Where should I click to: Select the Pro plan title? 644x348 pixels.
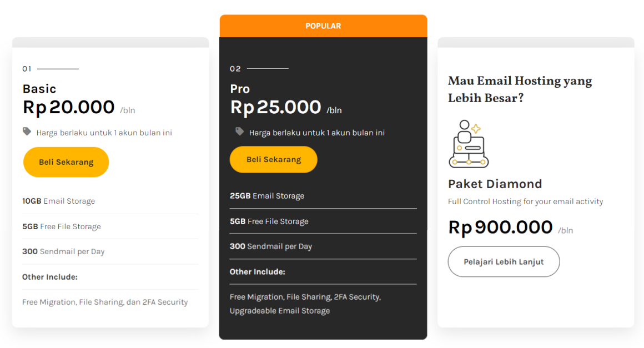pyautogui.click(x=240, y=89)
